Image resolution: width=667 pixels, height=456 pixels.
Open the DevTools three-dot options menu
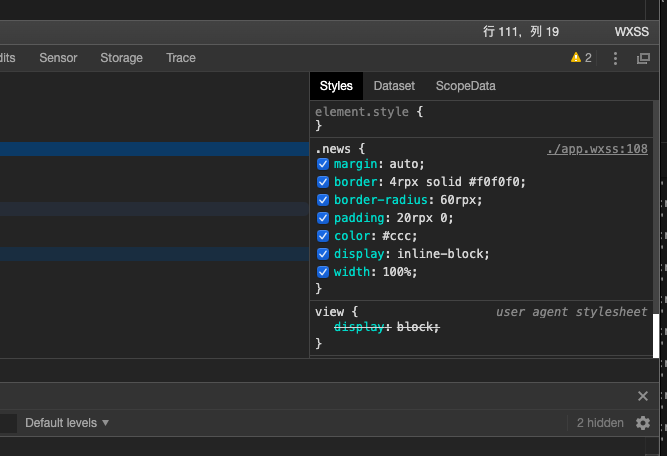coord(616,58)
